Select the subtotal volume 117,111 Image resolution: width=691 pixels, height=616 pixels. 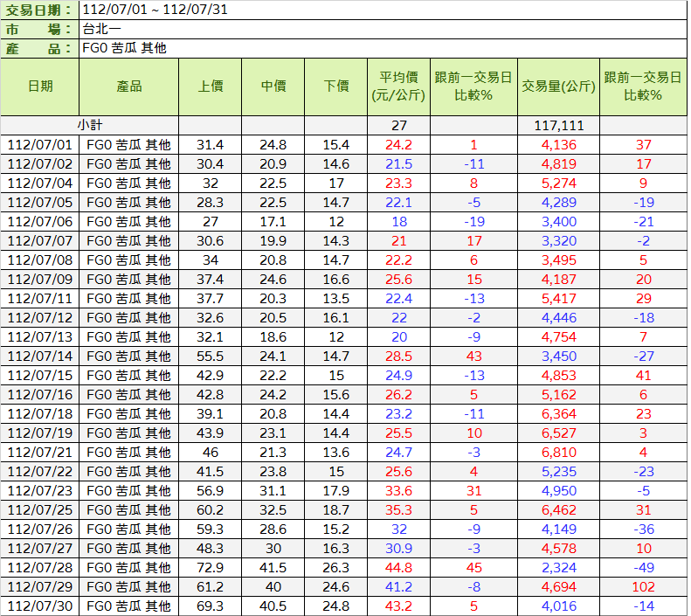[x=559, y=126]
